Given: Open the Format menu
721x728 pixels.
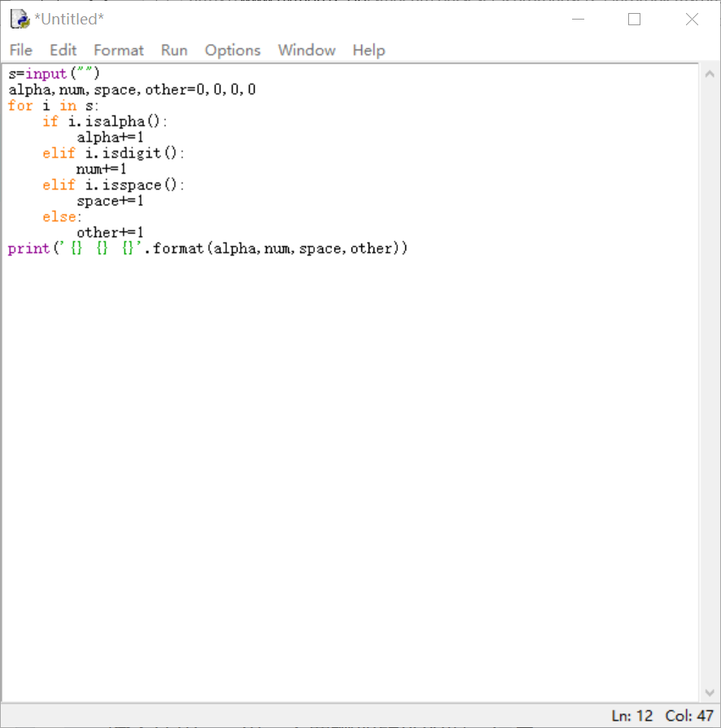Looking at the screenshot, I should click(118, 50).
